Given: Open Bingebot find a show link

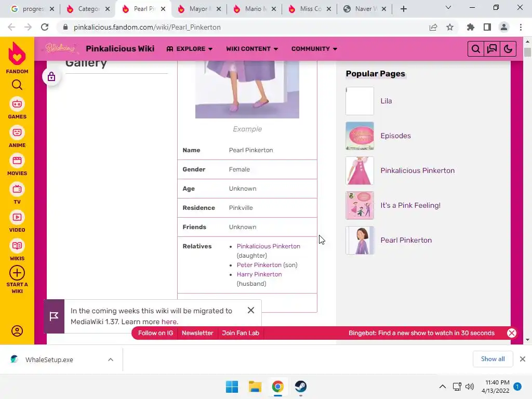Looking at the screenshot, I should (x=421, y=333).
